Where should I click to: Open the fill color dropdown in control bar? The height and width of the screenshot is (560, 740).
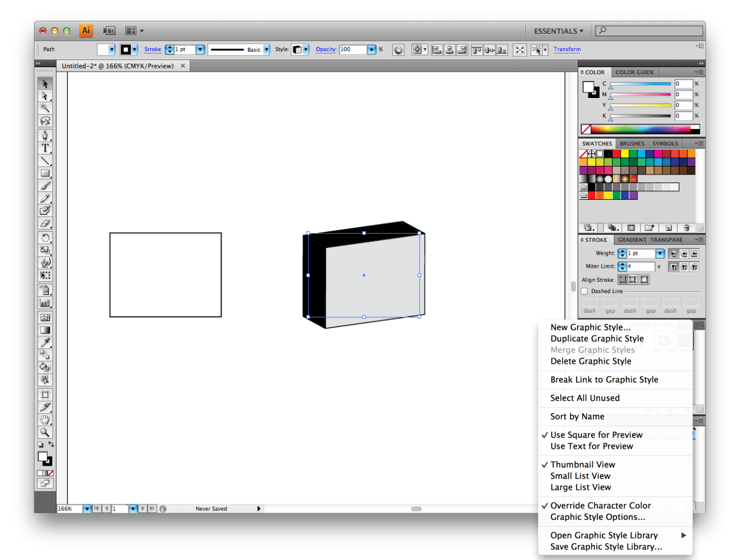tap(112, 49)
